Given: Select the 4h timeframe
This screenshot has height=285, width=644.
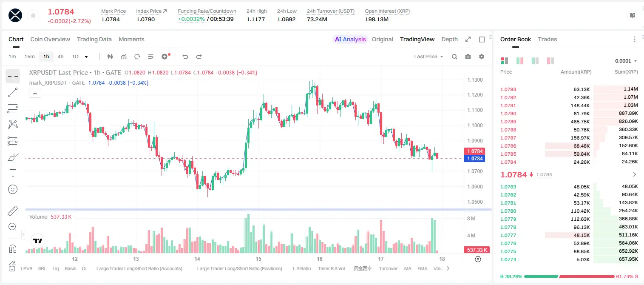Looking at the screenshot, I should (60, 57).
